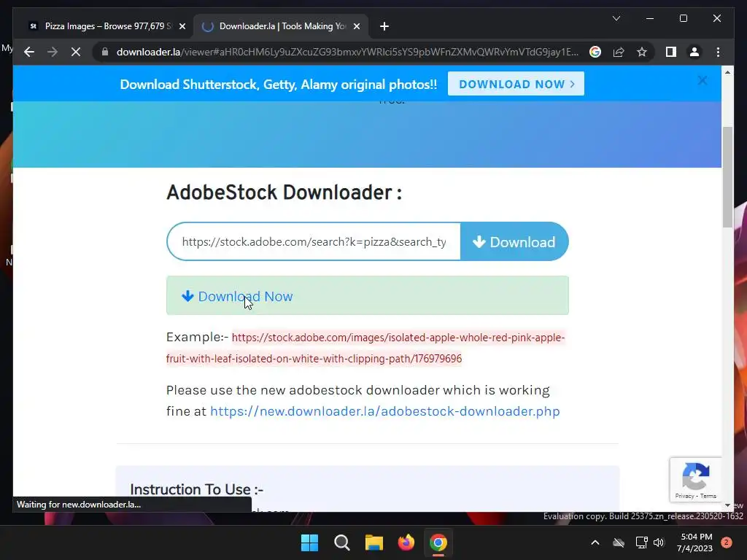Screen dimensions: 747x560
Task: Open Windows taskbar Search
Action: click(x=341, y=542)
